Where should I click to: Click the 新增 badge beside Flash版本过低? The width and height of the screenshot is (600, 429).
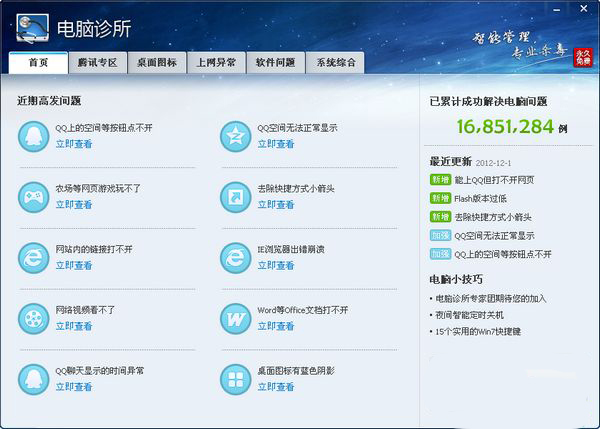pos(440,198)
